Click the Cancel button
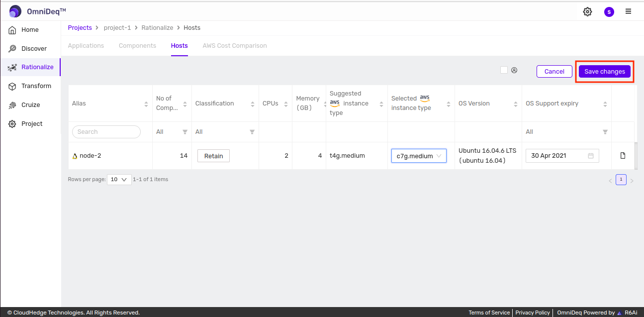Viewport: 644px width, 317px height. point(554,72)
